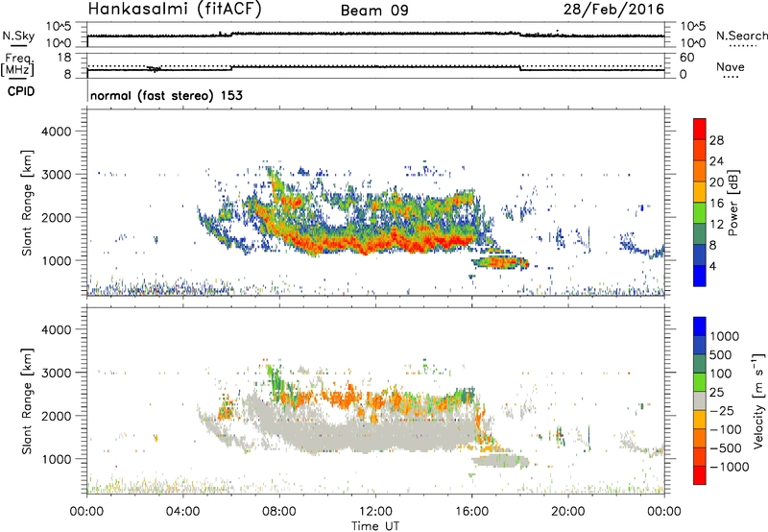This screenshot has height=532, width=768.
Task: Click the gray segment of velocity color bar
Action: 700,400
